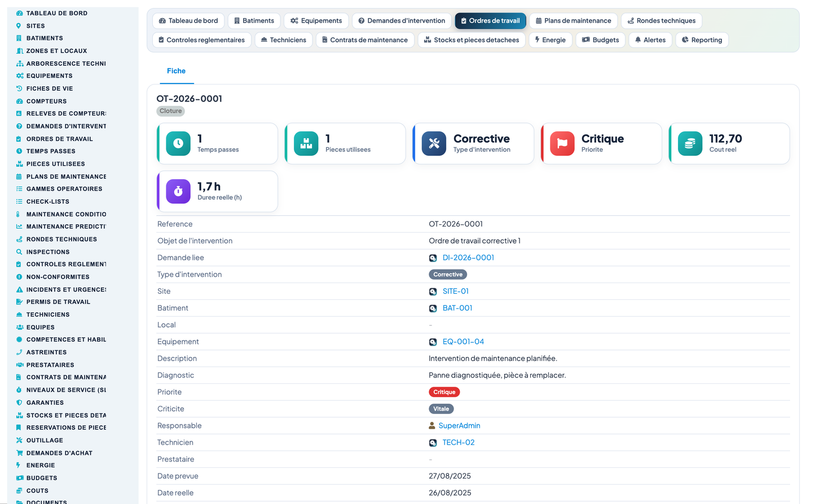Click the red flag Priorite icon
815x504 pixels.
click(x=562, y=143)
